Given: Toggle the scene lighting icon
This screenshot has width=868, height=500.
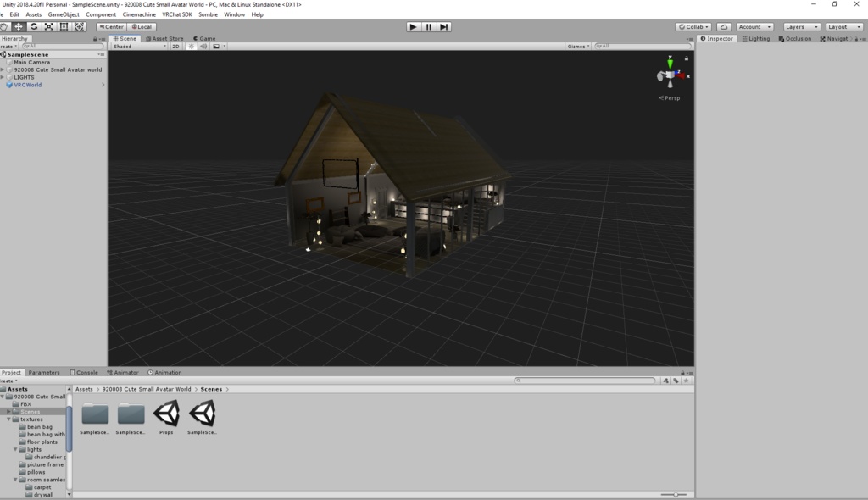Looking at the screenshot, I should 192,47.
